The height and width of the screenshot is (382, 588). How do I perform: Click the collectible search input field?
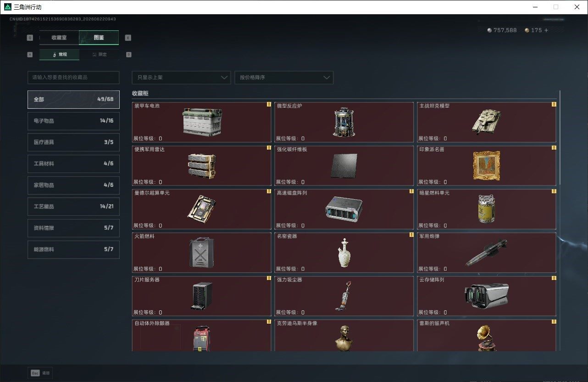point(73,78)
